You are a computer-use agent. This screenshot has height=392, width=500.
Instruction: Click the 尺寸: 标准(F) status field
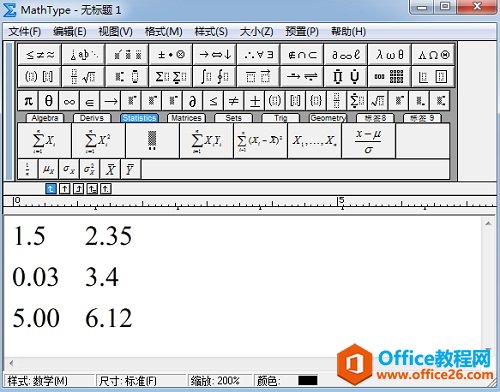point(141,381)
